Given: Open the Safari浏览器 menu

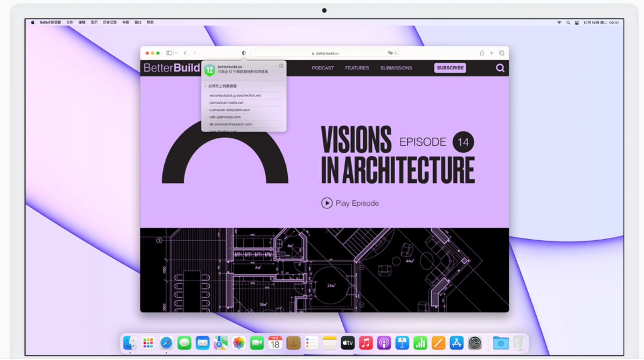Looking at the screenshot, I should (50, 22).
